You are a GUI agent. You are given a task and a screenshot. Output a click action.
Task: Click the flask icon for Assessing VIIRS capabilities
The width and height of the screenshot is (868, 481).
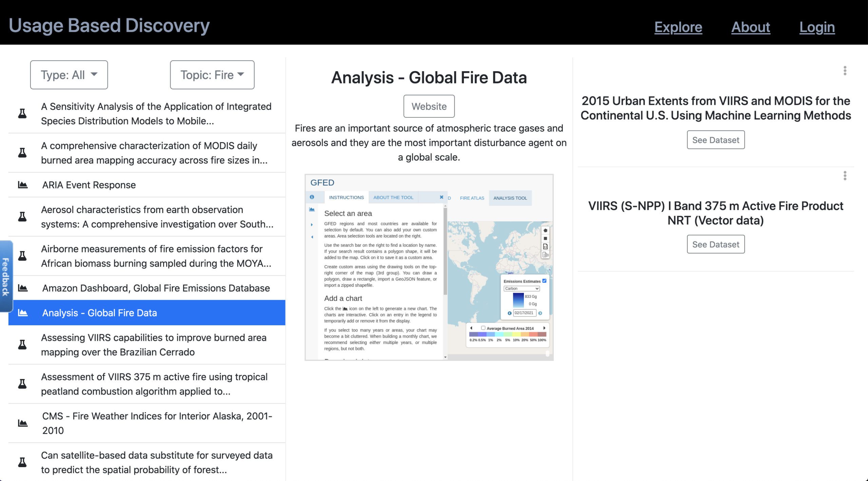[x=22, y=344]
